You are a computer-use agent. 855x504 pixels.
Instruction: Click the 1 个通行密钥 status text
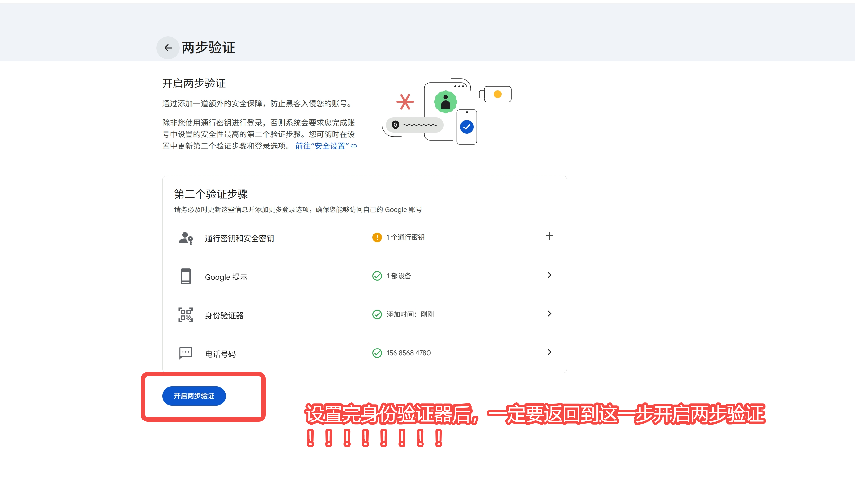click(405, 237)
